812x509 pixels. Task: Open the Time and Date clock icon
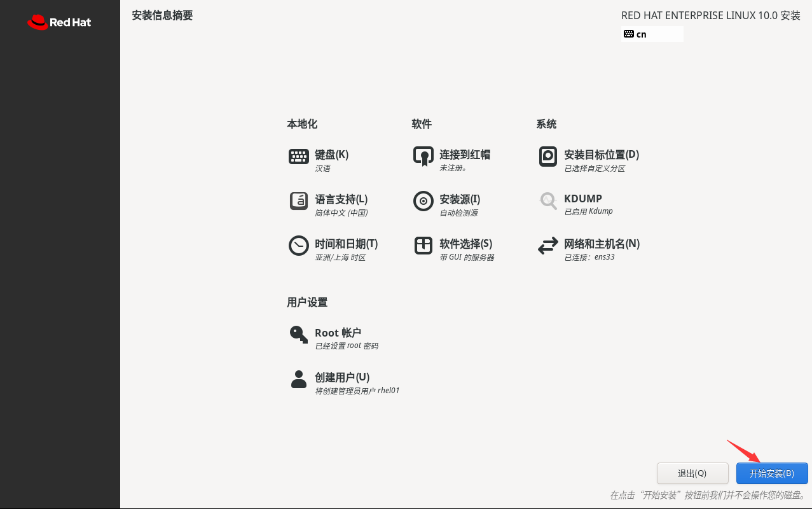(x=299, y=246)
